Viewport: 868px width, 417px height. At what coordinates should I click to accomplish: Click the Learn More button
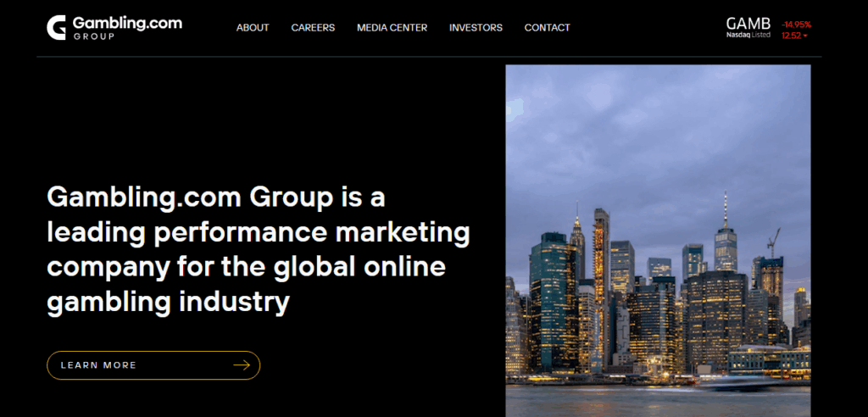(153, 365)
